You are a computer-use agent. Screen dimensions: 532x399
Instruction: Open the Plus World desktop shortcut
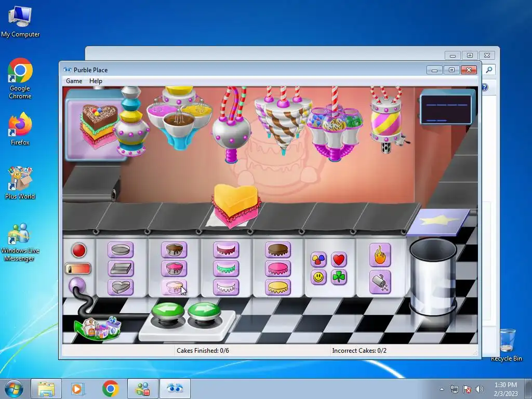pyautogui.click(x=20, y=182)
